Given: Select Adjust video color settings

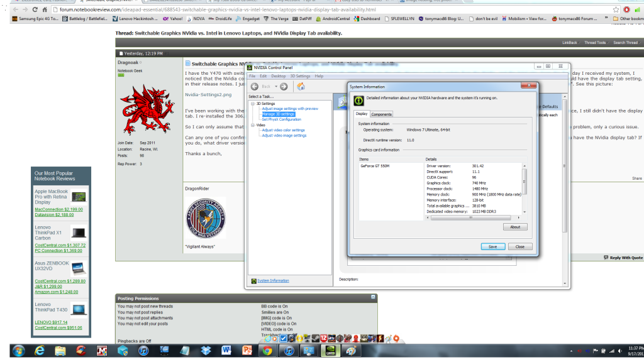Looking at the screenshot, I should 284,130.
